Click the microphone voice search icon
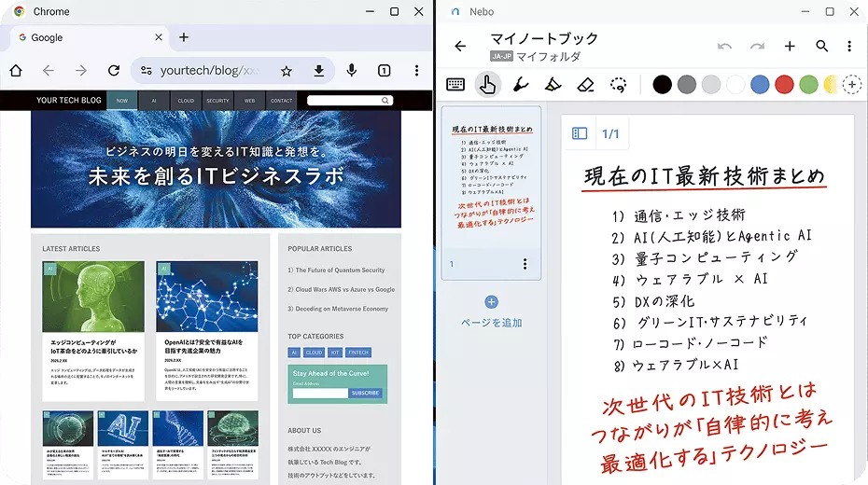 (352, 70)
